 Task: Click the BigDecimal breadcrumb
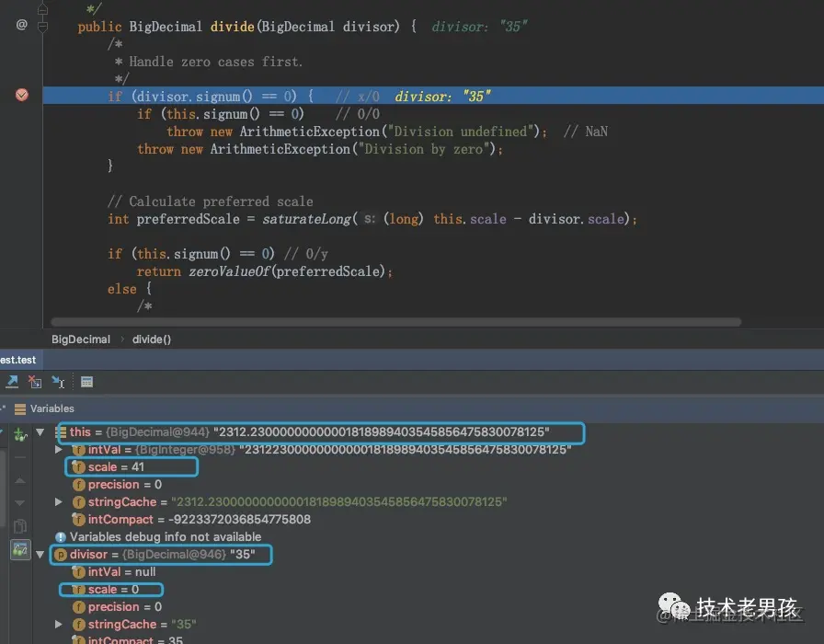tap(81, 339)
